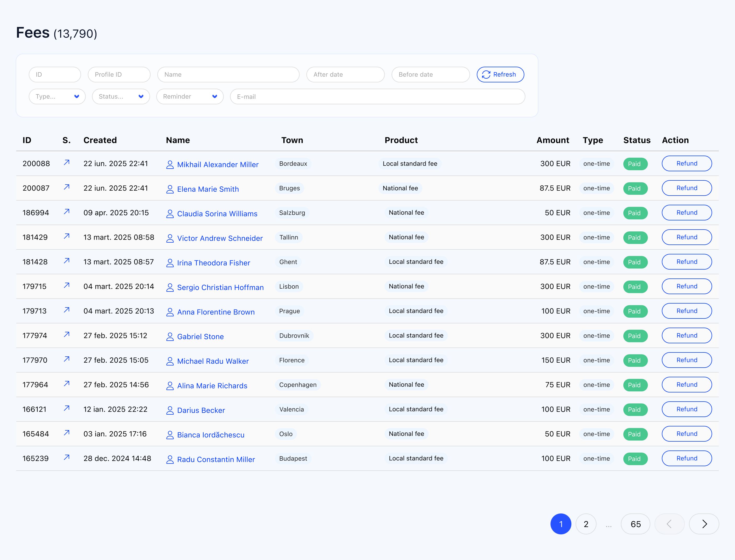Open the Type filter dropdown
The height and width of the screenshot is (560, 735).
(x=57, y=97)
